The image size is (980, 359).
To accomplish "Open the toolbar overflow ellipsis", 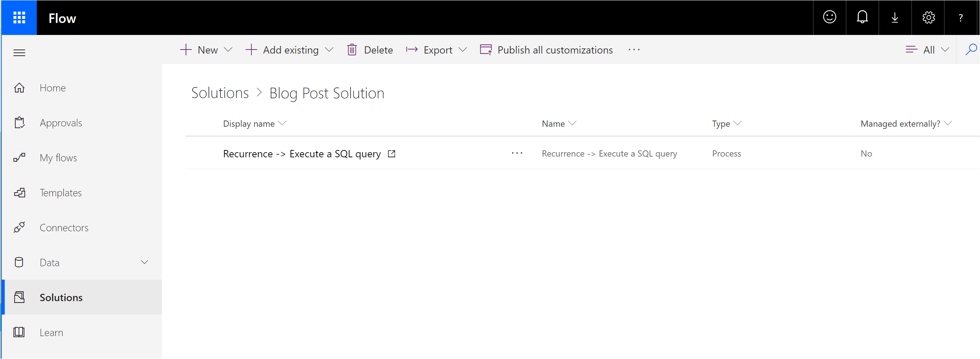I will point(634,50).
